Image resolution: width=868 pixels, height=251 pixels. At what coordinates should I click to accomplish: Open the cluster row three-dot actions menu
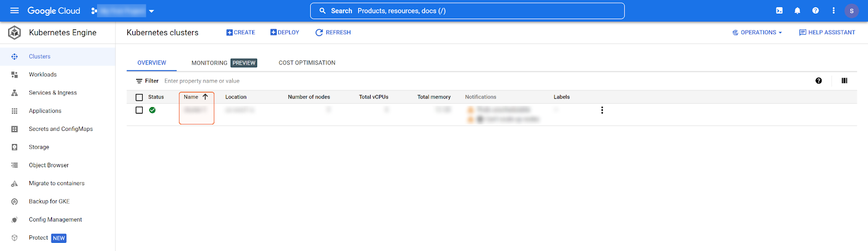pyautogui.click(x=602, y=110)
